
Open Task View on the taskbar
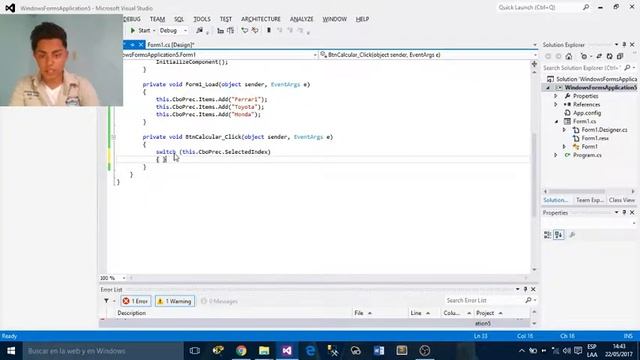point(195,351)
